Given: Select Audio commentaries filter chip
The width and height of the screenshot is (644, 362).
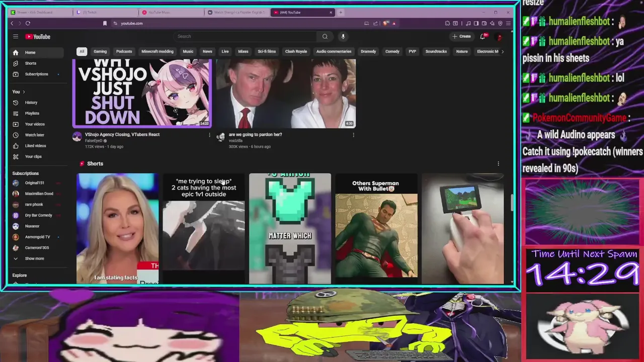Looking at the screenshot, I should pyautogui.click(x=334, y=51).
